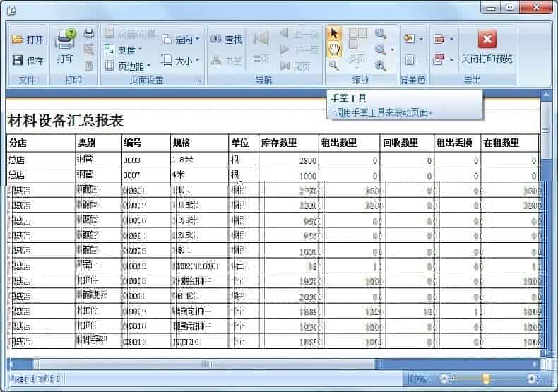Expand the zoom level dropdown arrow
Viewport: 558px width, 392px height.
pos(393,49)
